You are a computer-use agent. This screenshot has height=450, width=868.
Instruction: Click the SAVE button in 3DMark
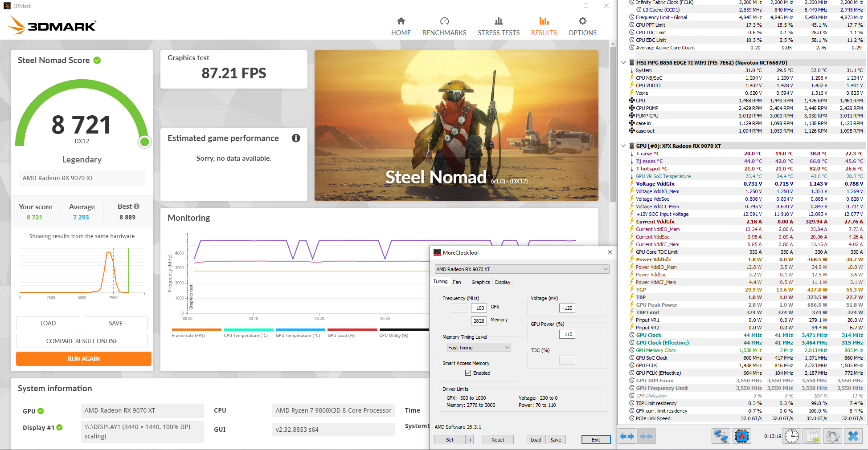pos(116,323)
